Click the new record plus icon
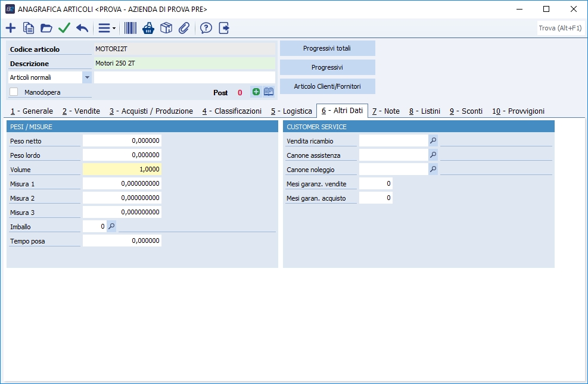This screenshot has width=588, height=384. [x=11, y=28]
